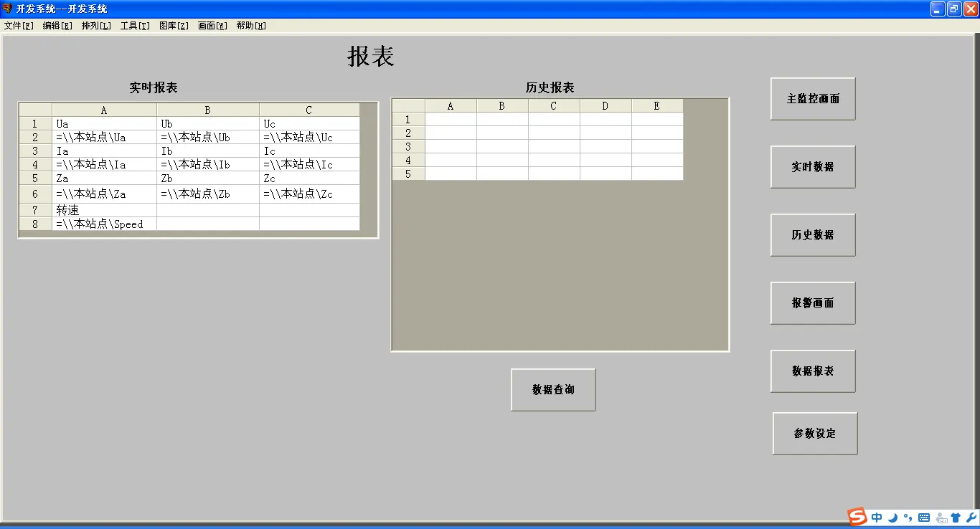This screenshot has width=980, height=529.
Task: Open the Sogou soft keyboard icon
Action: coord(925,517)
